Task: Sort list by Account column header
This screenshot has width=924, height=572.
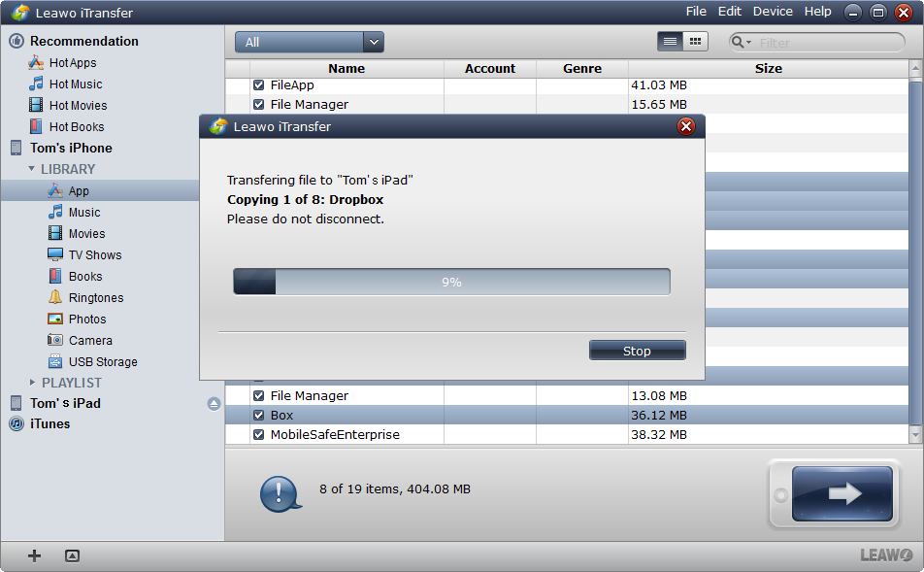Action: (x=490, y=68)
